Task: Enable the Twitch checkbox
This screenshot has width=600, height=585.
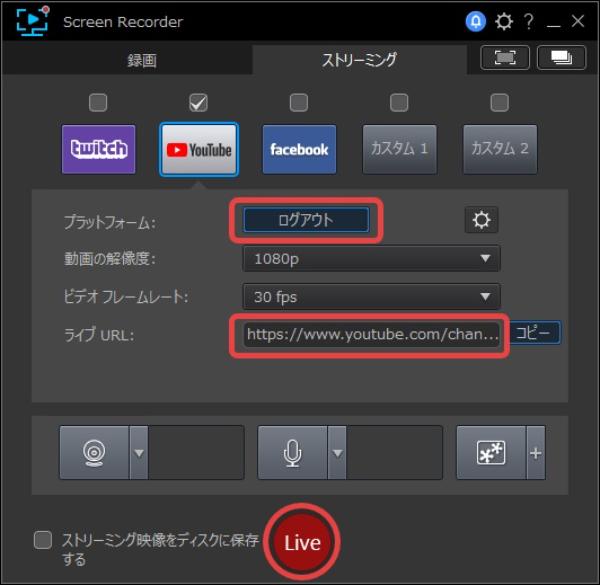Action: click(98, 103)
